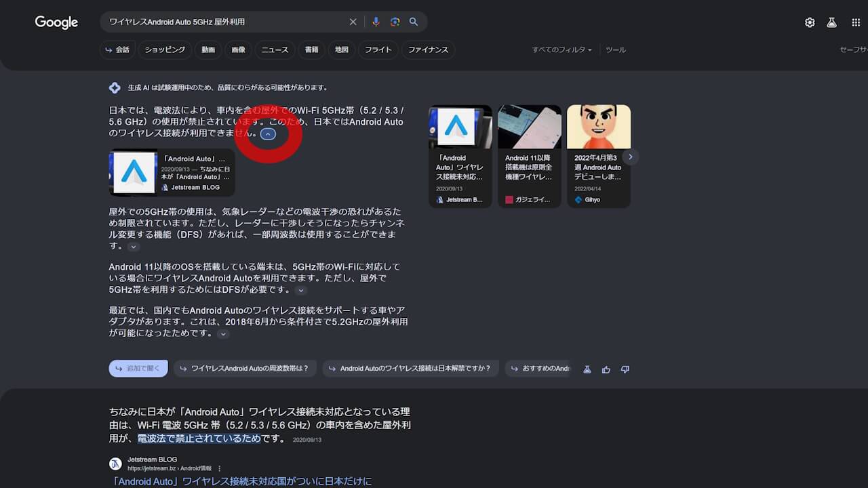Open the quick settings gear icon

coord(810,22)
